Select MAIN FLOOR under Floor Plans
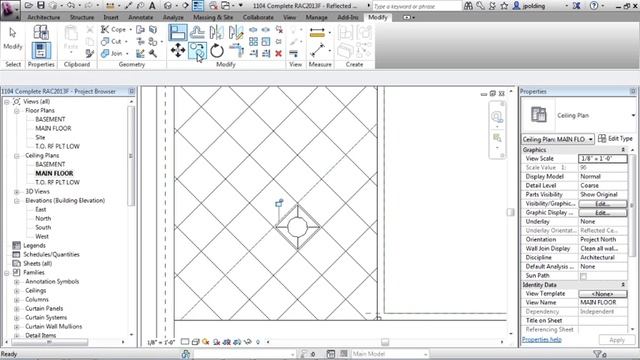The image size is (640, 360). (x=53, y=129)
